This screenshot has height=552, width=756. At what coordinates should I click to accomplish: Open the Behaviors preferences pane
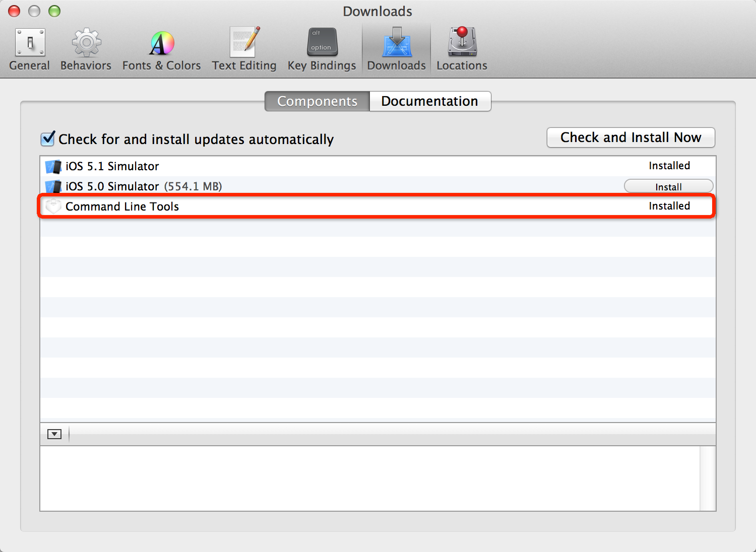pyautogui.click(x=85, y=48)
